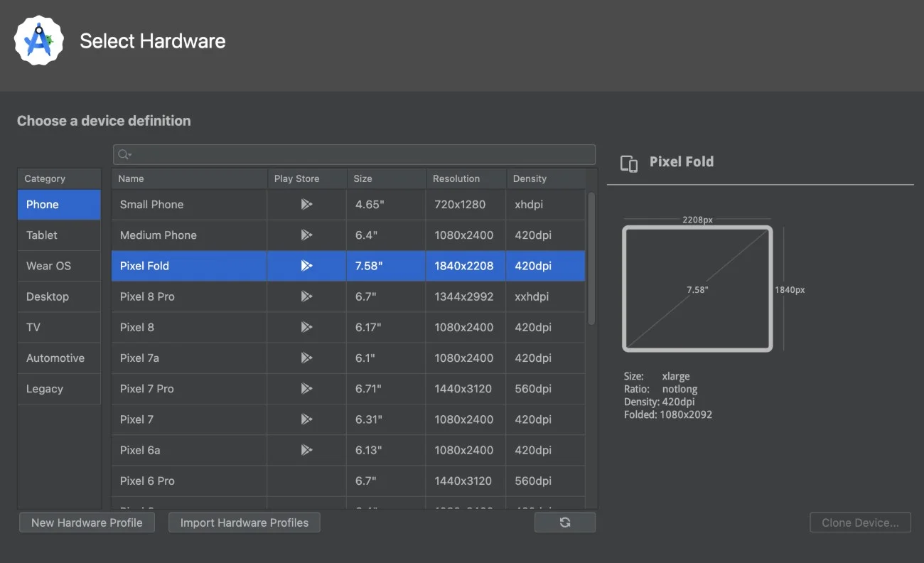Click Play Store icon in Pixel 7 row
This screenshot has height=563, width=924.
[x=306, y=419]
